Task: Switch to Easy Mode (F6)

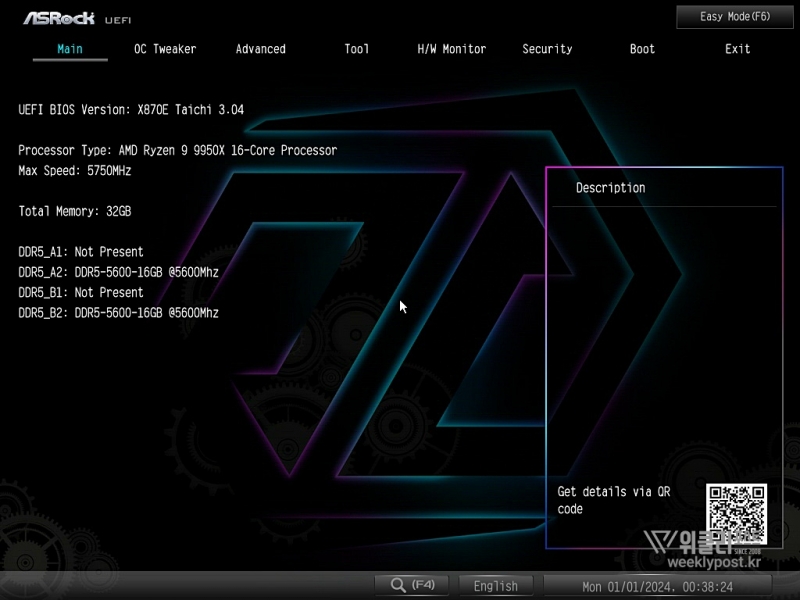Action: (x=735, y=17)
